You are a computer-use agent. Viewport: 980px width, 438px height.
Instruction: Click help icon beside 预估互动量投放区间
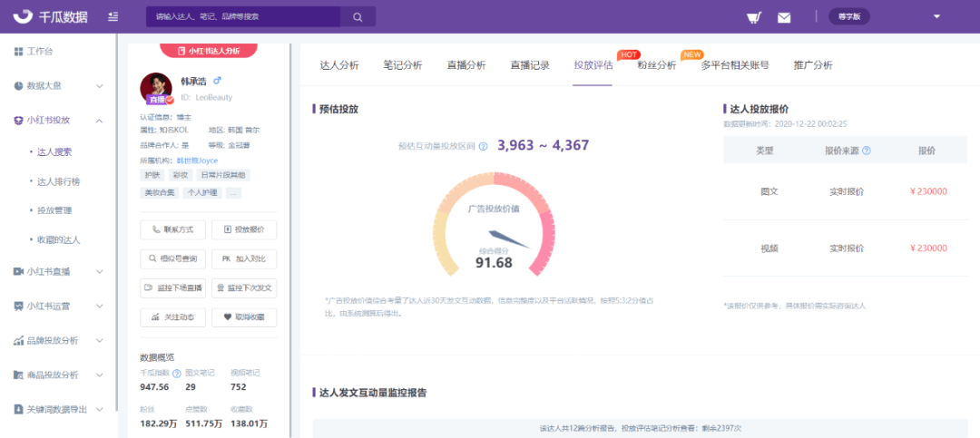[484, 146]
